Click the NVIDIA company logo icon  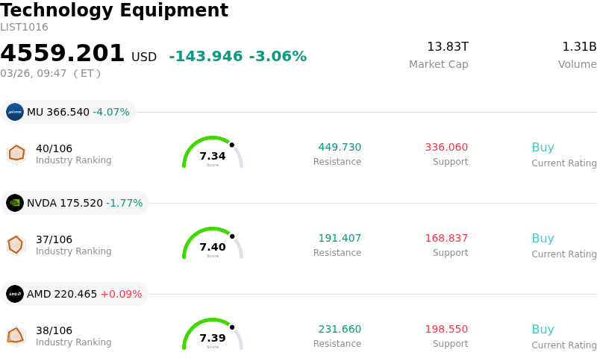[x=15, y=203]
